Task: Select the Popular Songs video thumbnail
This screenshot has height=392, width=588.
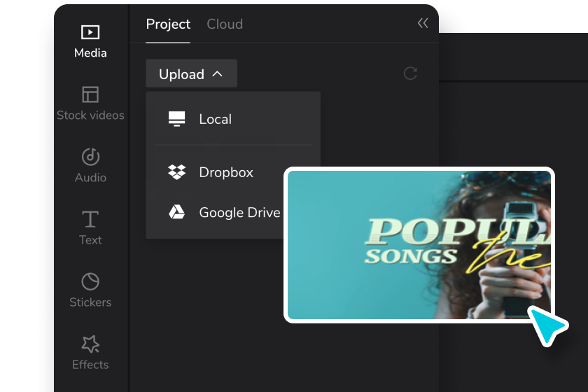Action: point(419,245)
